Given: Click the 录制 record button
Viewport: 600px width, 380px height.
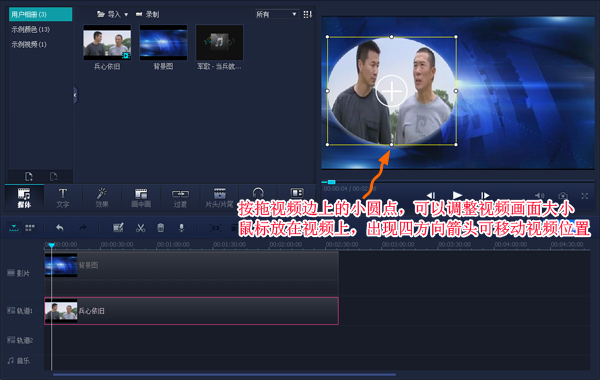Looking at the screenshot, I should tap(147, 15).
